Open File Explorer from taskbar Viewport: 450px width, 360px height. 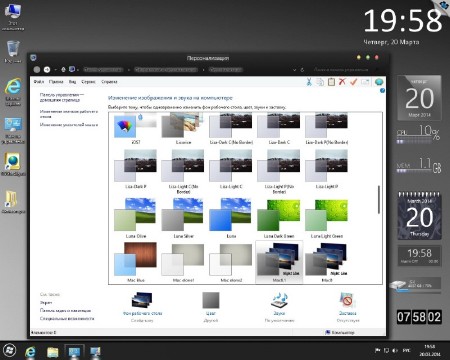pyautogui.click(x=52, y=351)
